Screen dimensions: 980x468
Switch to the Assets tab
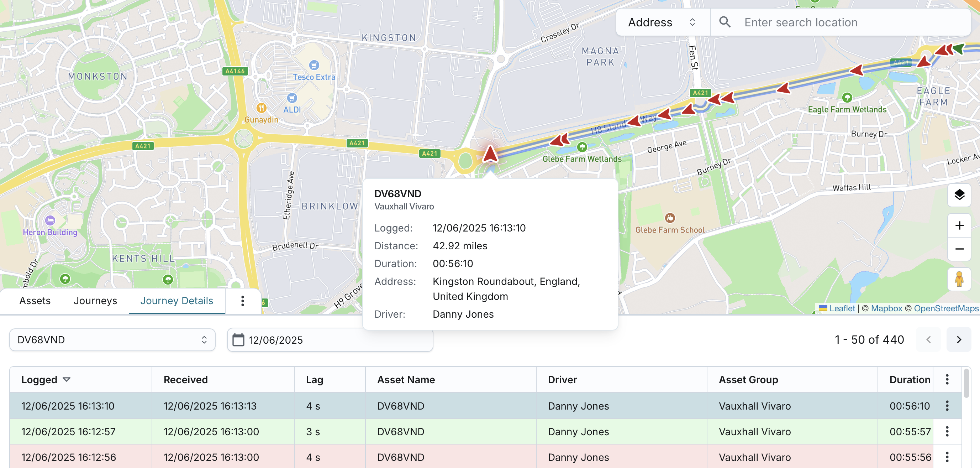[35, 301]
